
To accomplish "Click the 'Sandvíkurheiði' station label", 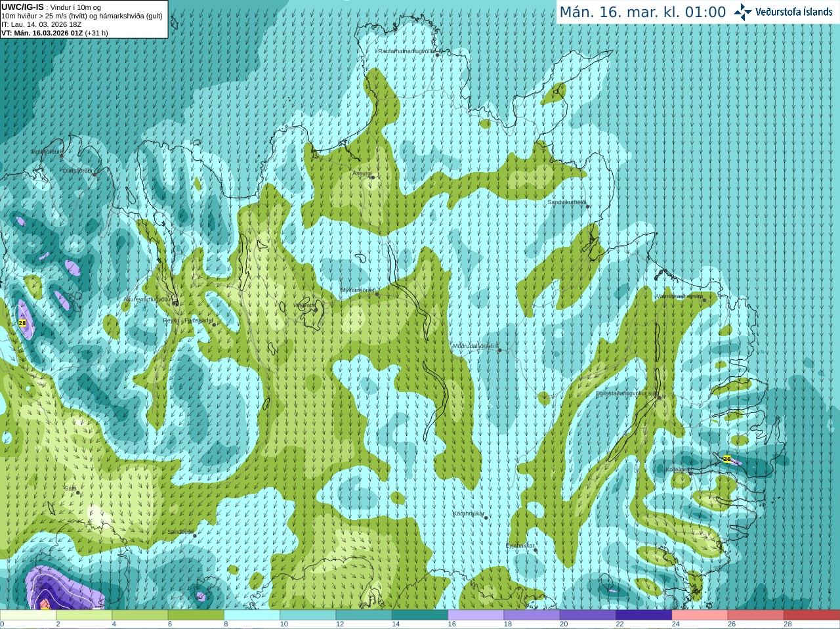I will tap(567, 202).
